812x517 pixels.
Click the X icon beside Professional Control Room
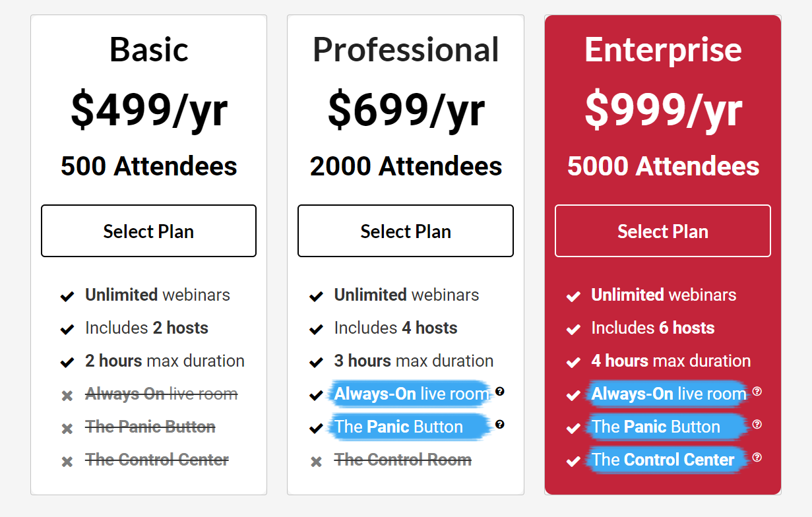coord(316,462)
